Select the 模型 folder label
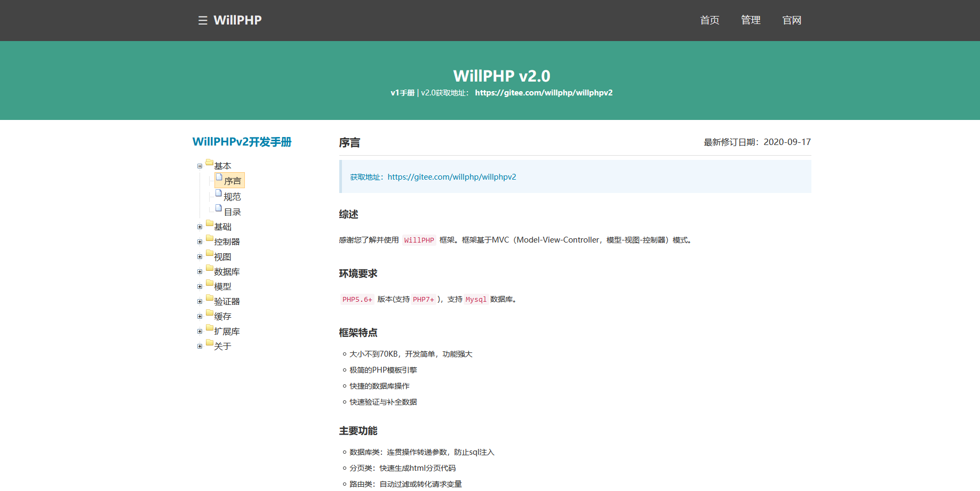The width and height of the screenshot is (980, 491). [222, 287]
